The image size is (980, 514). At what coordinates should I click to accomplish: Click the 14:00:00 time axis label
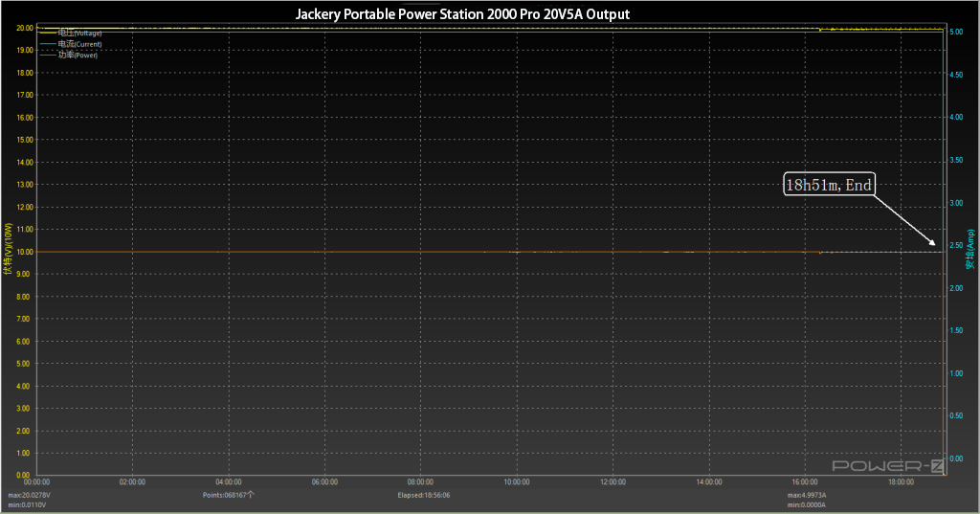pos(709,482)
